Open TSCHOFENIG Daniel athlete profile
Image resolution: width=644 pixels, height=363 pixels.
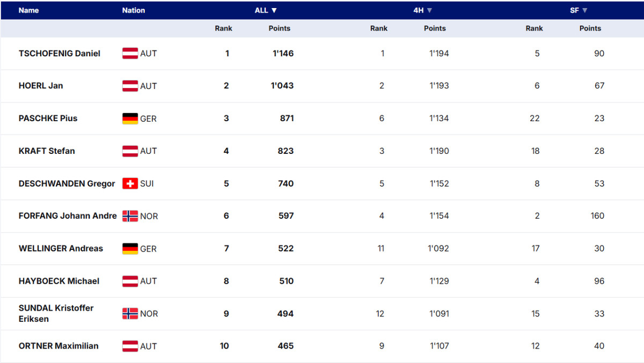tap(60, 54)
